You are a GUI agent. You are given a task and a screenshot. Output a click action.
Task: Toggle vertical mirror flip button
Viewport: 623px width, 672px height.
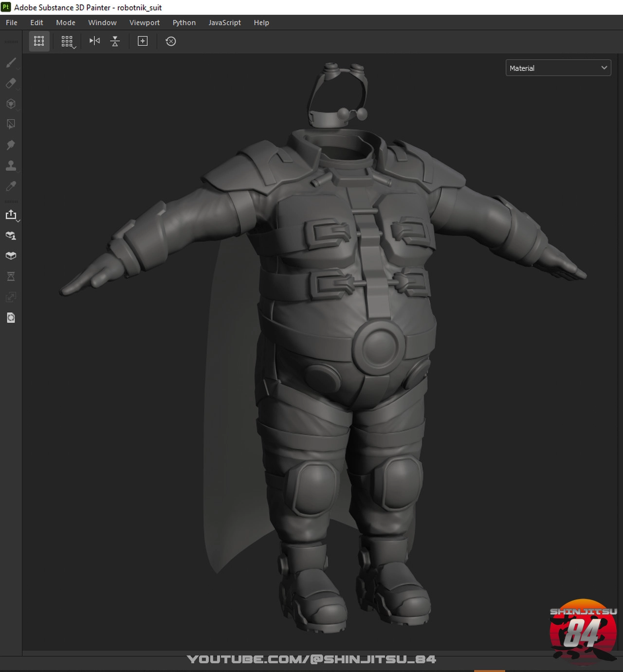click(x=115, y=41)
